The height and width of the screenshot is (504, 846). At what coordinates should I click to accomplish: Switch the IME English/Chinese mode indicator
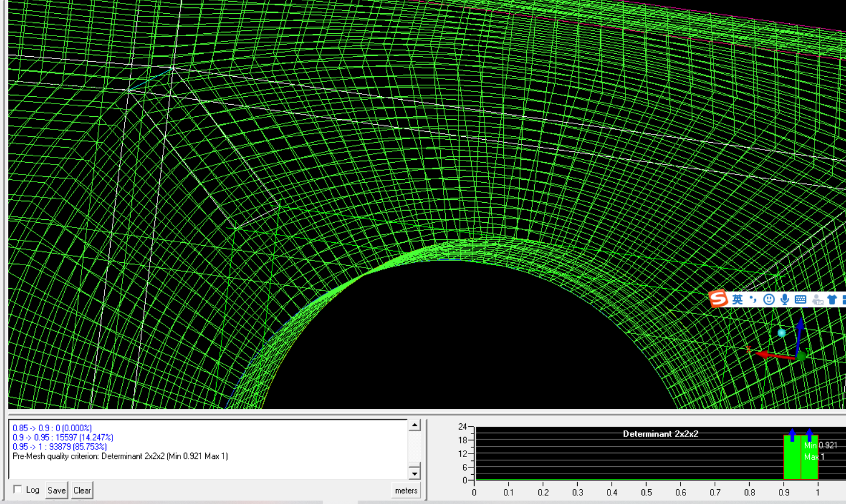point(738,299)
